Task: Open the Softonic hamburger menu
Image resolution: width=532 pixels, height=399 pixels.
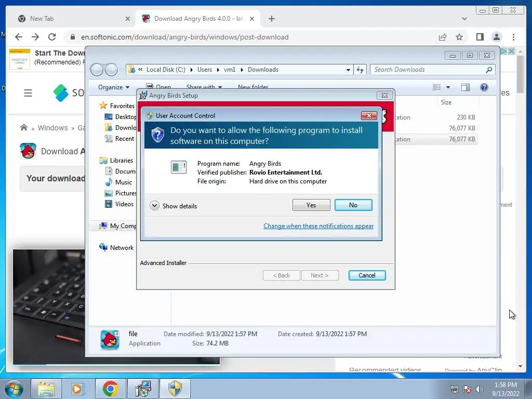Action: click(x=28, y=93)
